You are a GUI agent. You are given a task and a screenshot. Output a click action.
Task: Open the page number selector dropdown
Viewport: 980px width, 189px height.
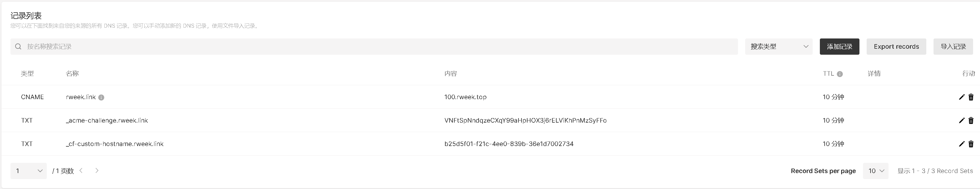click(28, 171)
